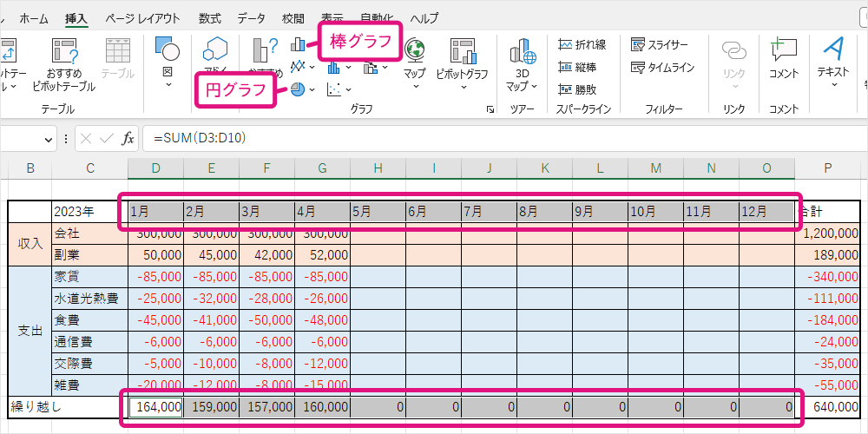Open the データ ribbon tab
The height and width of the screenshot is (434, 868).
point(252,18)
